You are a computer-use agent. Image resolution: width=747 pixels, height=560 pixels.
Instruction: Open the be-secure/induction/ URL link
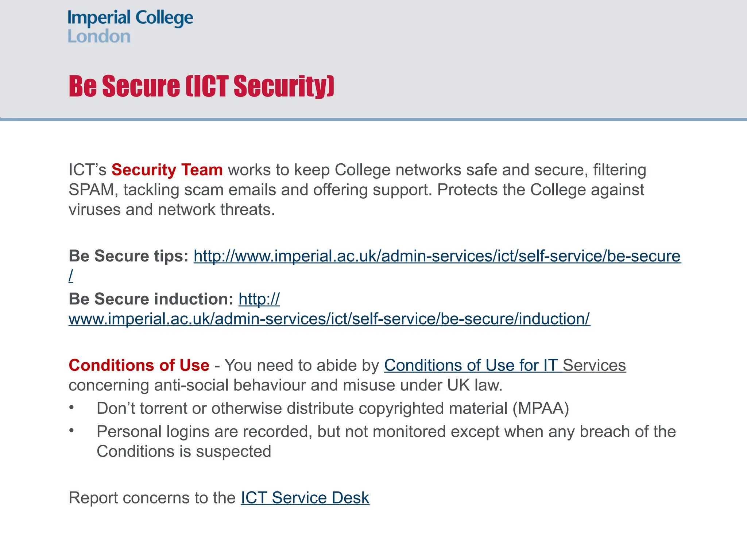[x=329, y=319]
